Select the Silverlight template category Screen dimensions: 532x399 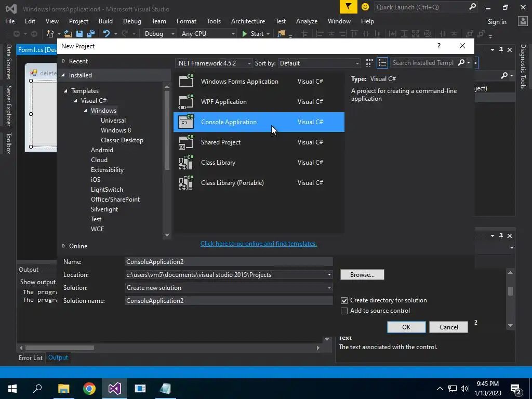104,209
